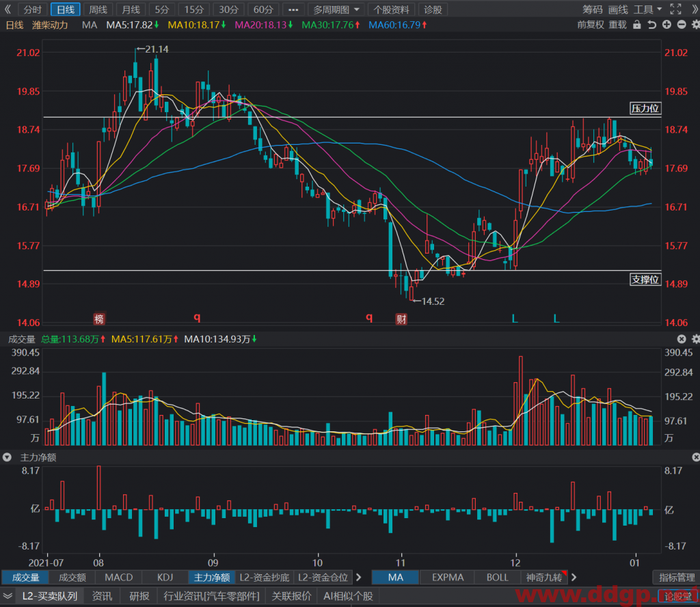Screen dimensions: 700x607
Task: Select the 日线 daily period
Action: point(66,10)
